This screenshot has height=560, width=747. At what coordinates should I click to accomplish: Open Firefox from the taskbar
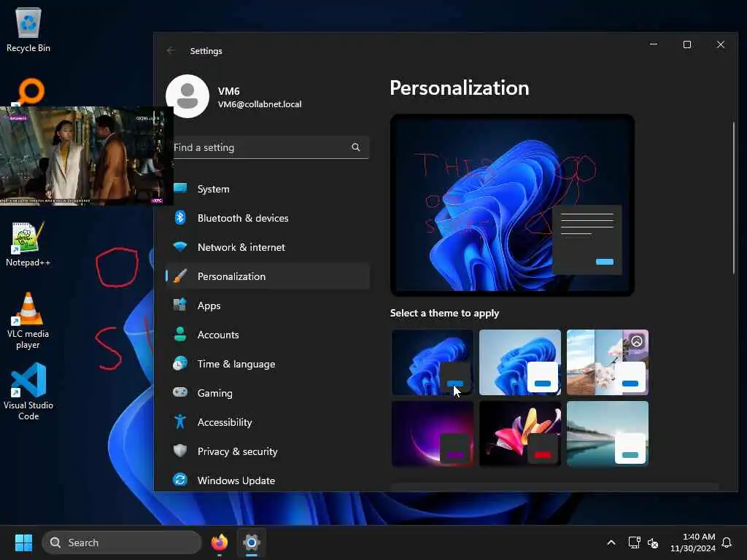coord(220,542)
